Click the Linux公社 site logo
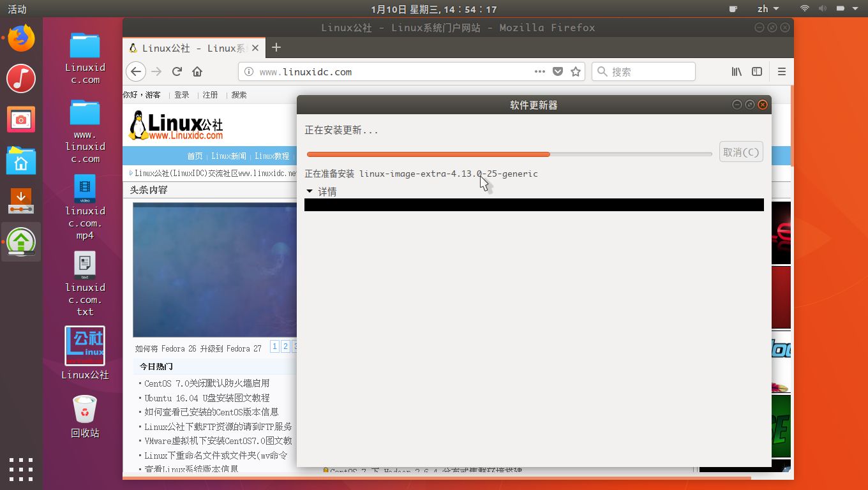Image resolution: width=868 pixels, height=490 pixels. pyautogui.click(x=176, y=125)
